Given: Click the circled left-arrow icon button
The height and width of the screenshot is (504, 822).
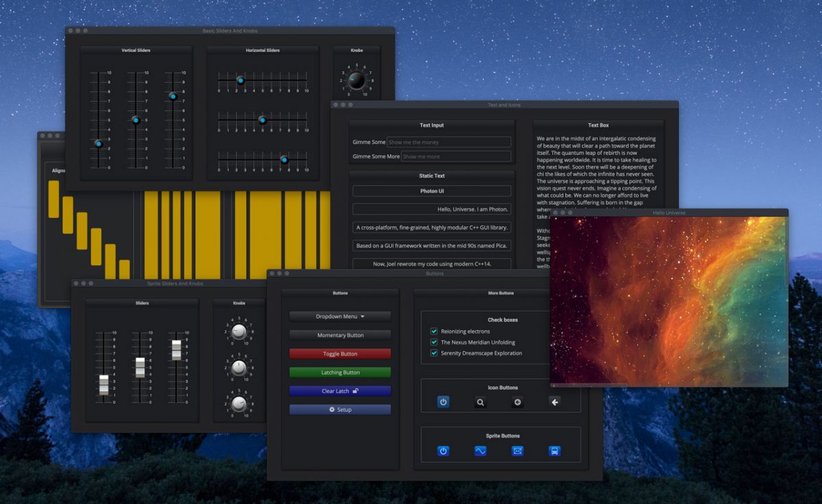Looking at the screenshot, I should point(517,402).
